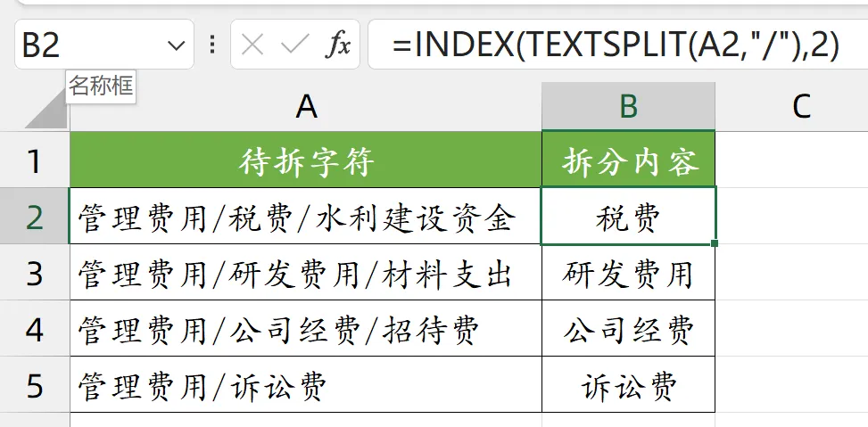Select cell 公司经费 in column B
Screen dimensions: 868x427
(628, 329)
